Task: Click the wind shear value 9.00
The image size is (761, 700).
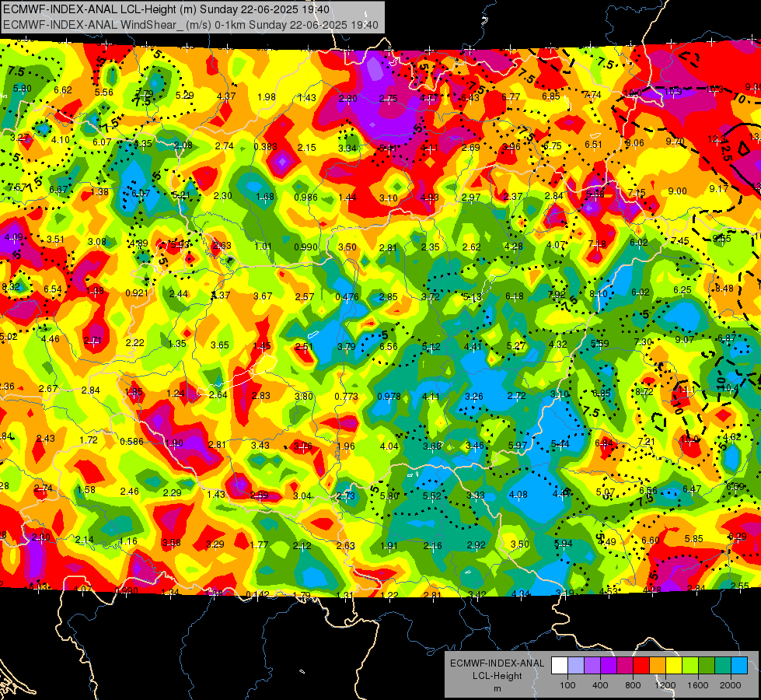Action: click(677, 191)
